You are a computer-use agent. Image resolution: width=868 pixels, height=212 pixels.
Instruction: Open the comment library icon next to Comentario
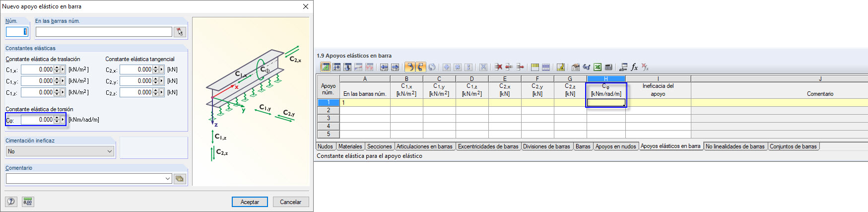tap(180, 178)
